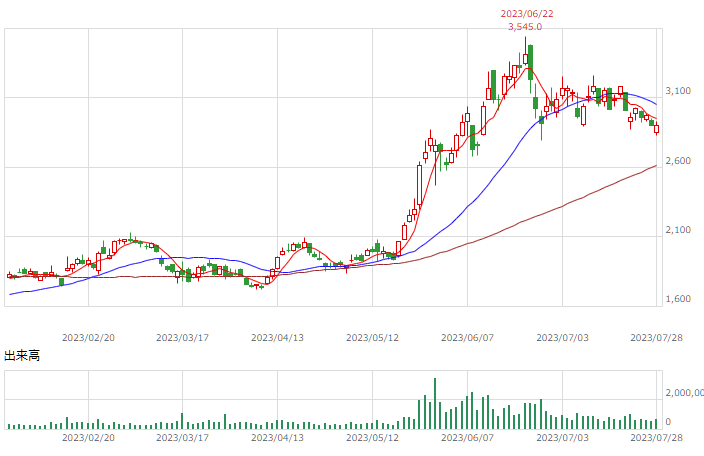Click the tallest green volume bar
The width and height of the screenshot is (704, 456).
click(435, 403)
